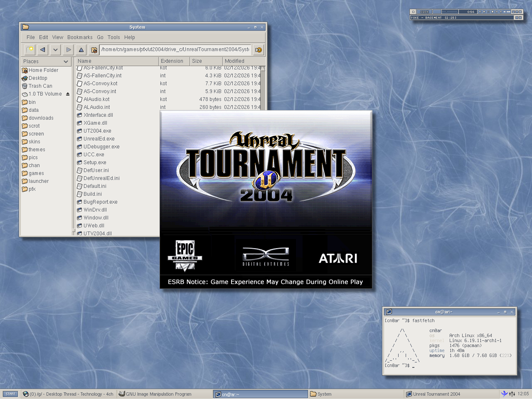Open the Bookmarks menu
The image size is (532, 399).
pos(80,37)
